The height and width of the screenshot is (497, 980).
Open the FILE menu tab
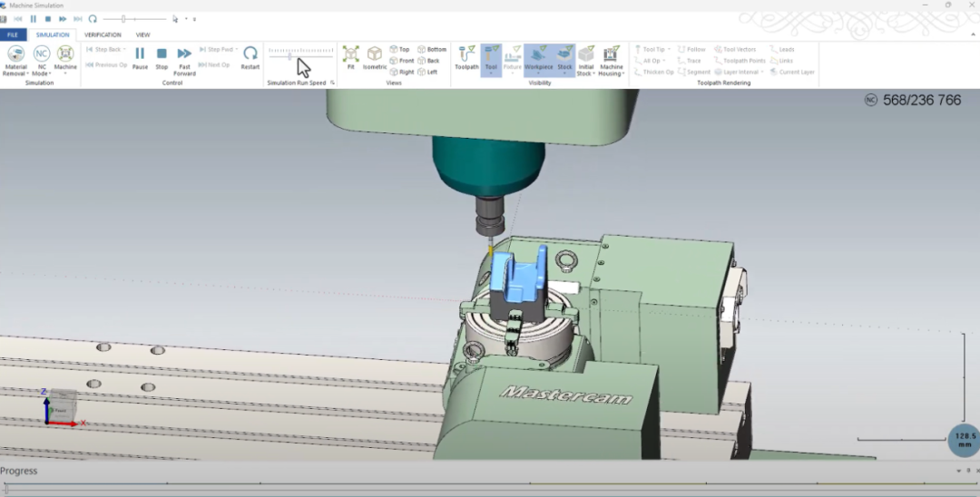(x=13, y=35)
